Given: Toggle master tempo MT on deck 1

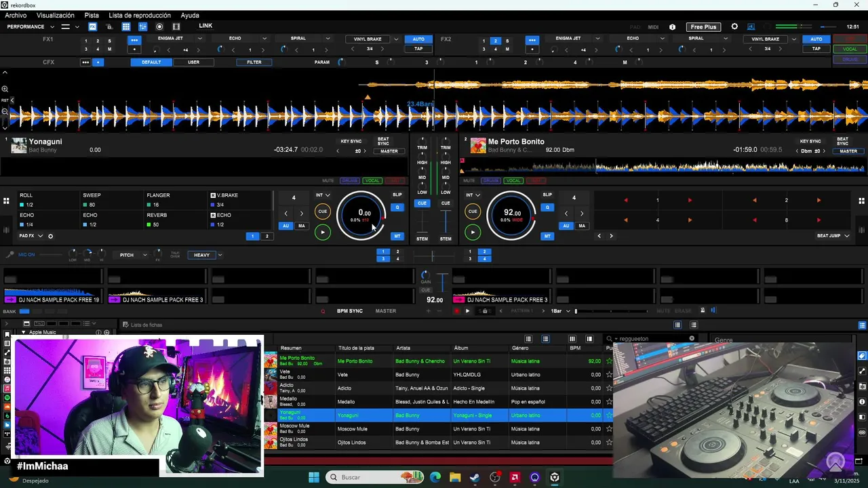Looking at the screenshot, I should [x=397, y=237].
